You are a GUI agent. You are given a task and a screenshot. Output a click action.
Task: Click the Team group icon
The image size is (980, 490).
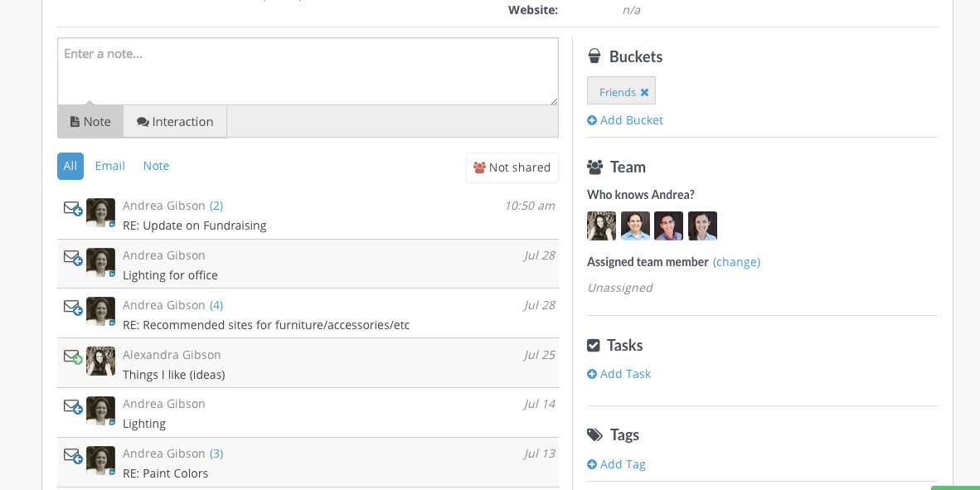(594, 167)
